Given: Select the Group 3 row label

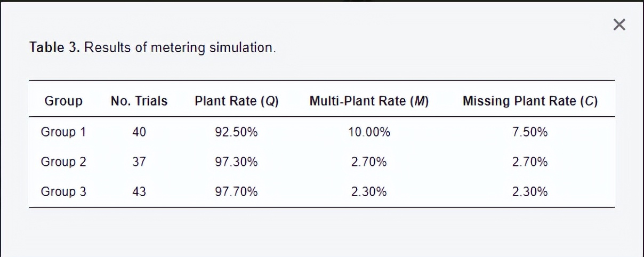Looking at the screenshot, I should 63,192.
